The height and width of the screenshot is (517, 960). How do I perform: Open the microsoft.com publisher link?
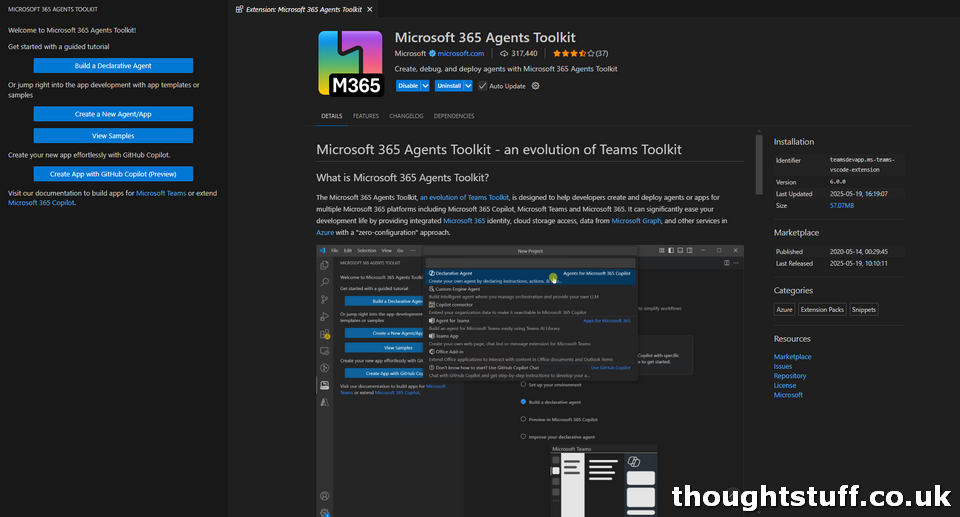pyautogui.click(x=460, y=53)
